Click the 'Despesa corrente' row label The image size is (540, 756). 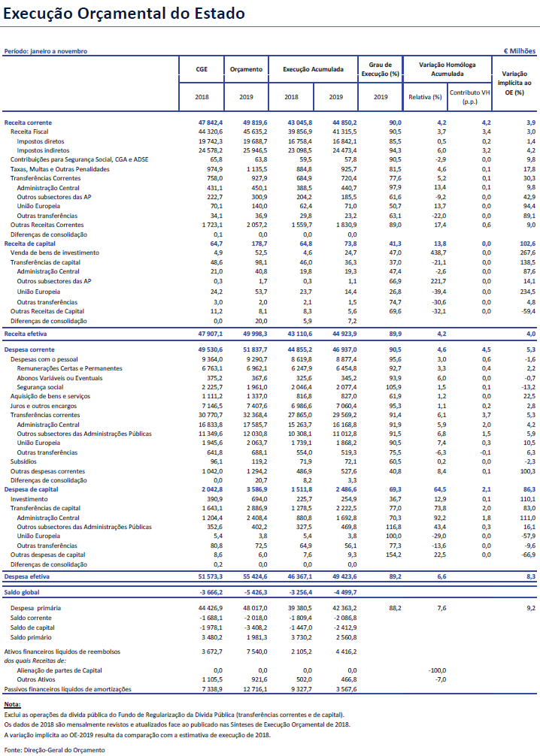pos(29,349)
